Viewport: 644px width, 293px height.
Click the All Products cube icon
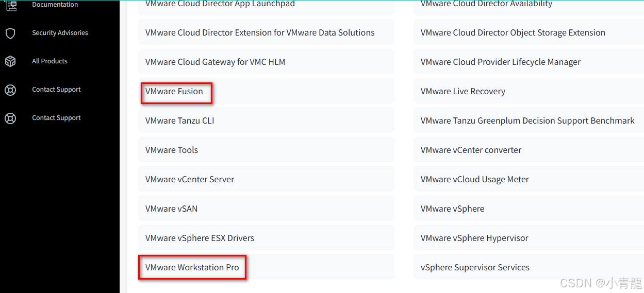click(x=10, y=62)
